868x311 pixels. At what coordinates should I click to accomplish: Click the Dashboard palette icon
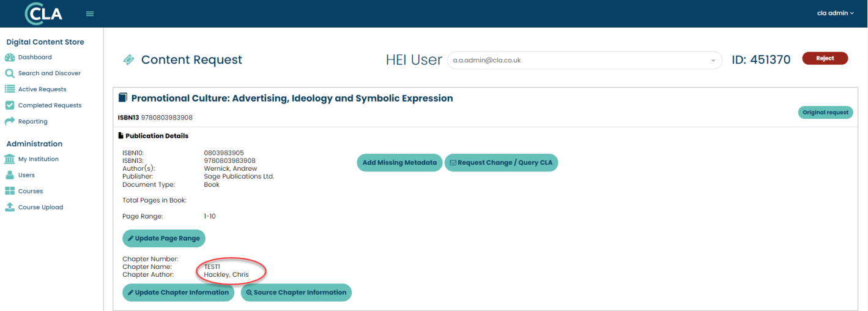click(10, 58)
